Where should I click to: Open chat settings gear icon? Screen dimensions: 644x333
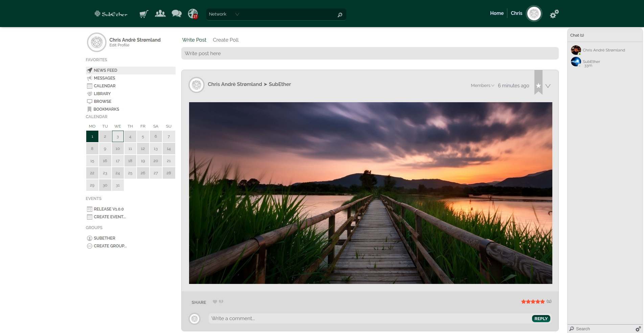tap(638, 329)
